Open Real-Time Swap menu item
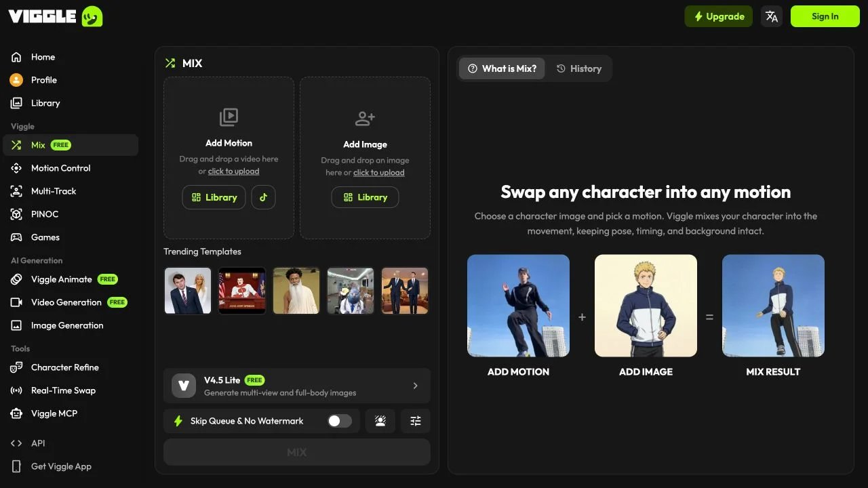Image resolution: width=868 pixels, height=488 pixels. (71, 390)
